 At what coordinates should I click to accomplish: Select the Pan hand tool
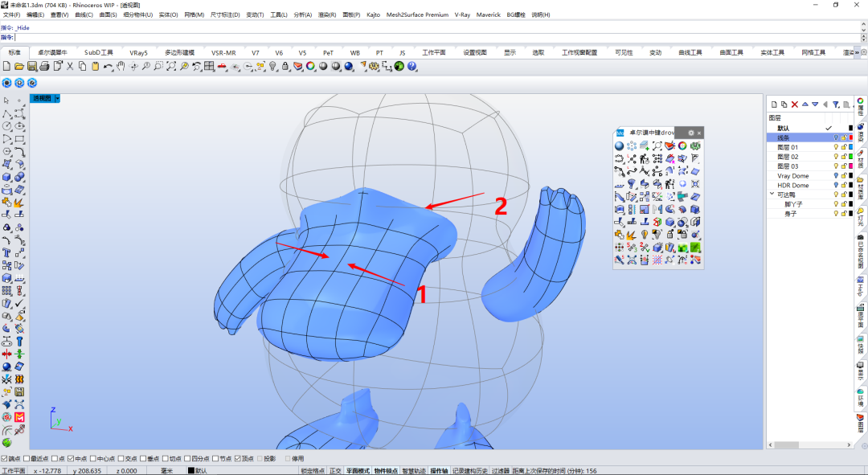121,66
